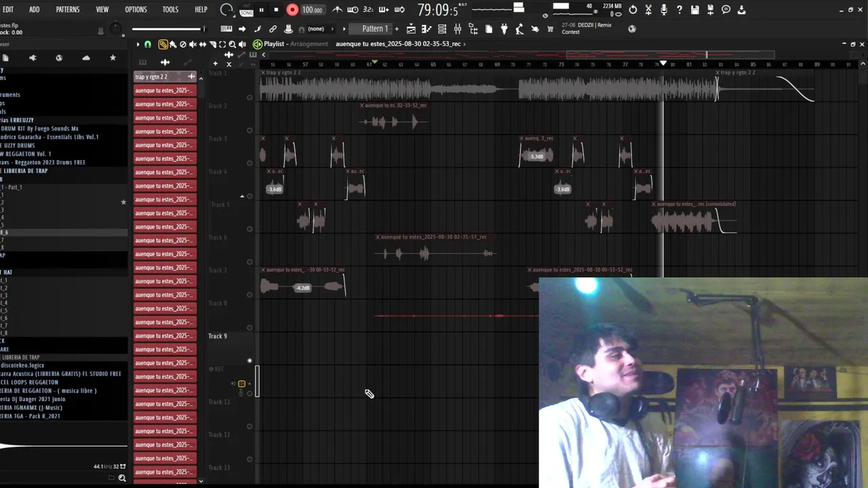This screenshot has height=488, width=868.
Task: Open the TOOLS menu
Action: pos(170,9)
